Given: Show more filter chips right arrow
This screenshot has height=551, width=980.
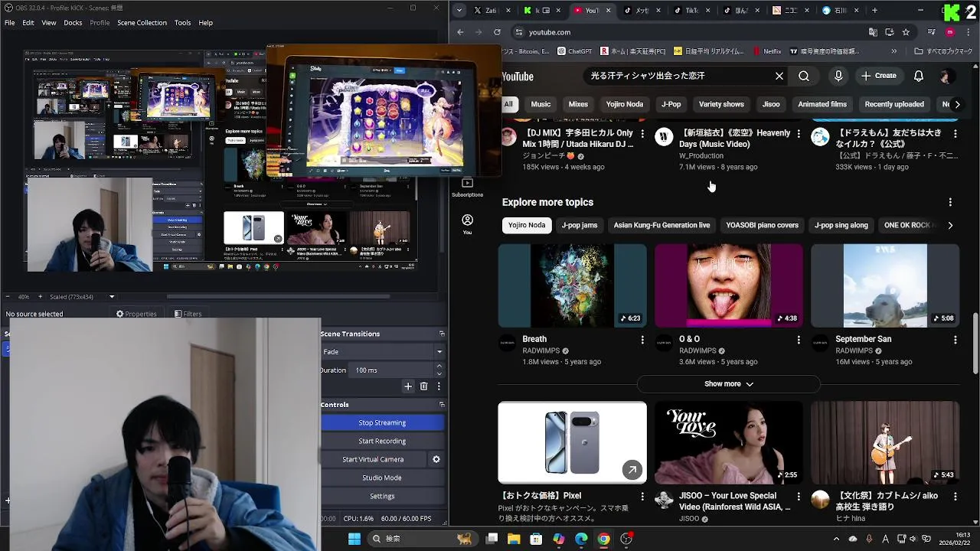Looking at the screenshot, I should coord(956,104).
